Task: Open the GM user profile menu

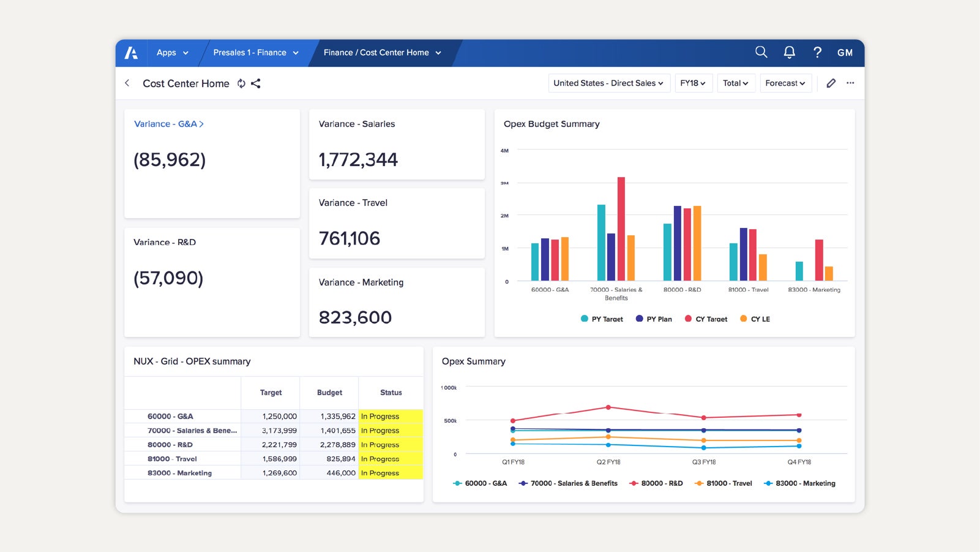Action: click(845, 53)
